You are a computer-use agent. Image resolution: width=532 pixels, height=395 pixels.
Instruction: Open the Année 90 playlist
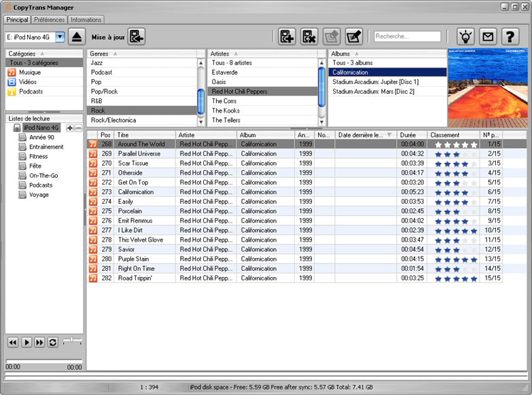pos(41,137)
